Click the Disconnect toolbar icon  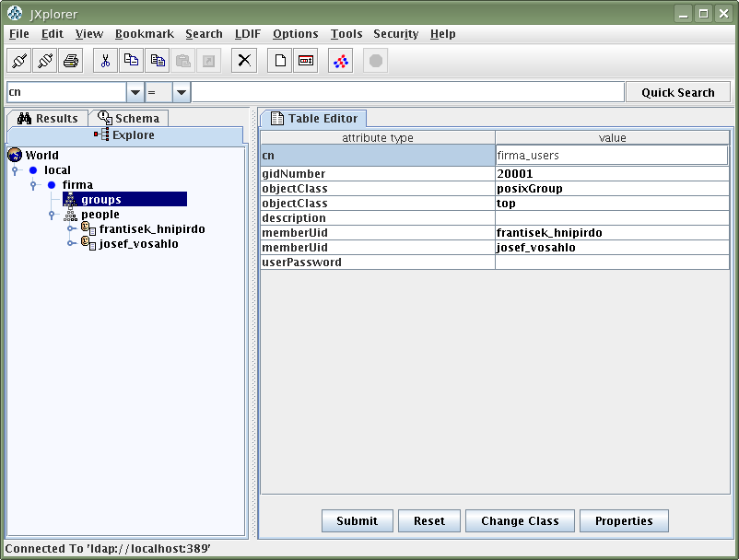pos(45,61)
